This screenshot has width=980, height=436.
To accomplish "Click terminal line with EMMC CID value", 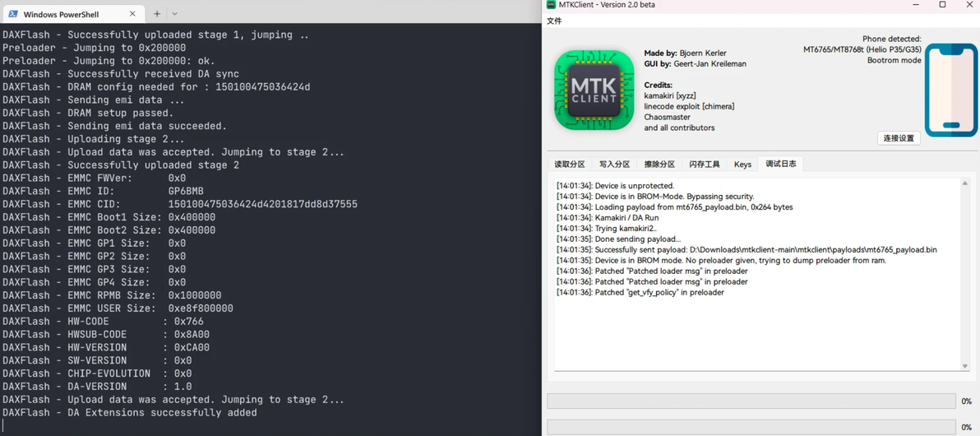I will 180,205.
